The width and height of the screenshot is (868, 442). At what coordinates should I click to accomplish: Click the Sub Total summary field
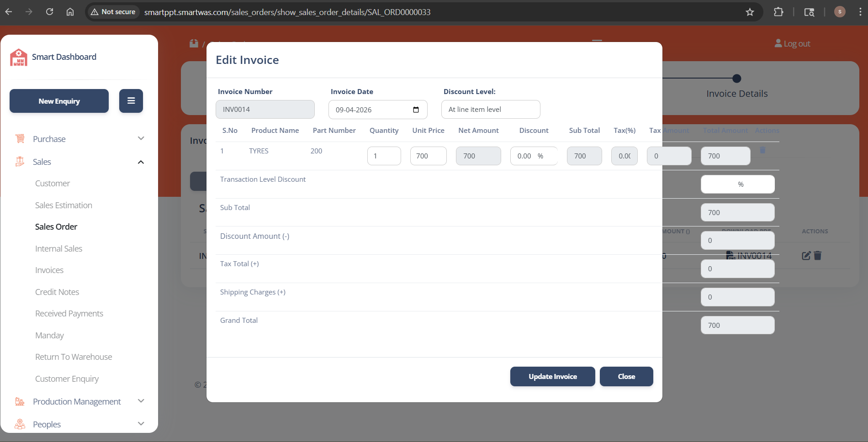[x=738, y=213]
